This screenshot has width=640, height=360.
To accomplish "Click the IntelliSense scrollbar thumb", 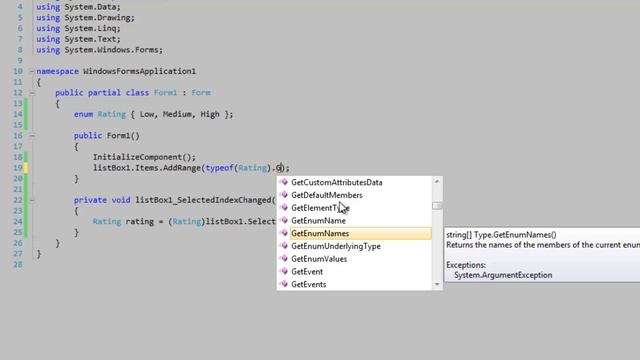I will 437,206.
